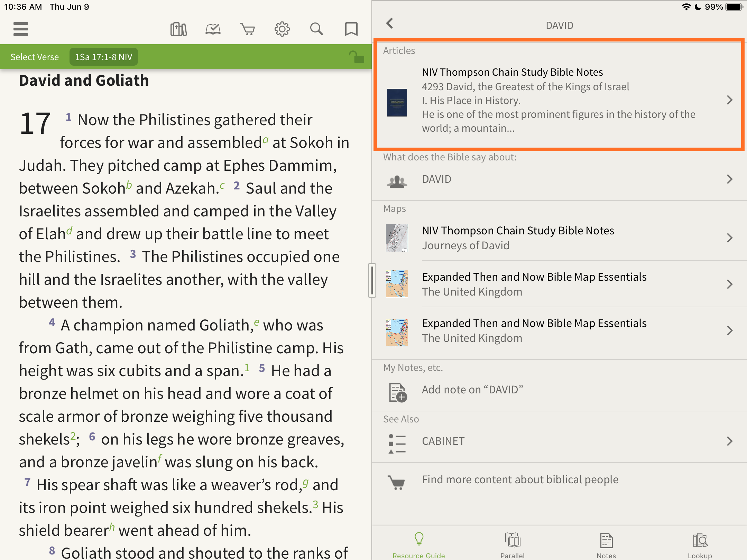Open the reading plan icon
747x560 pixels.
point(213,29)
